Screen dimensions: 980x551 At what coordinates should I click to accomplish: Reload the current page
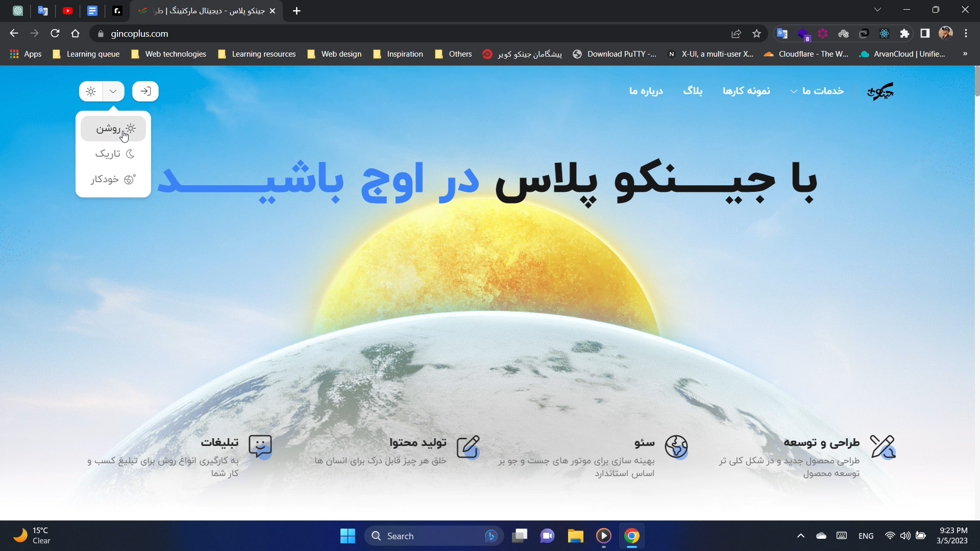55,34
